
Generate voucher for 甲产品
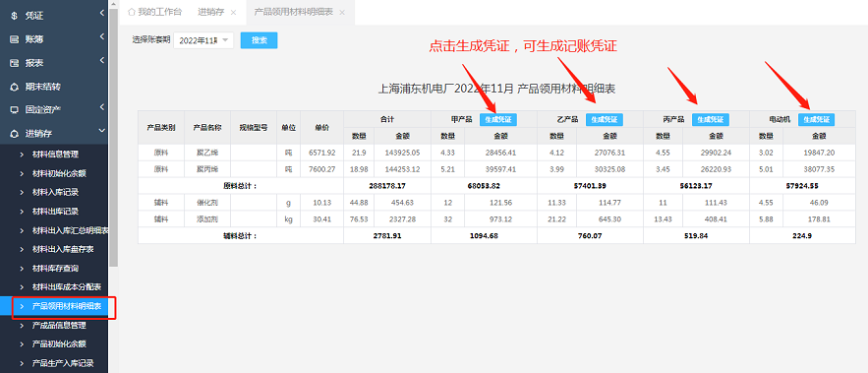pos(497,119)
